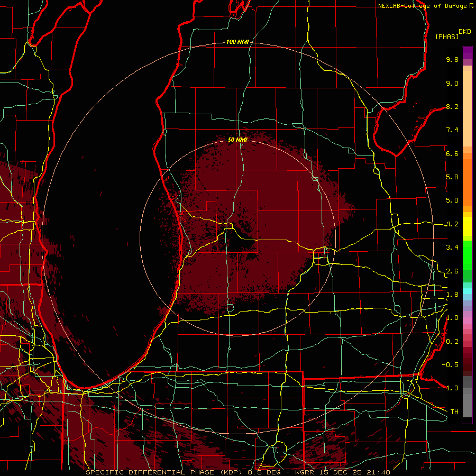Click the 0.2 scale value
The image size is (476, 476).
point(452,342)
